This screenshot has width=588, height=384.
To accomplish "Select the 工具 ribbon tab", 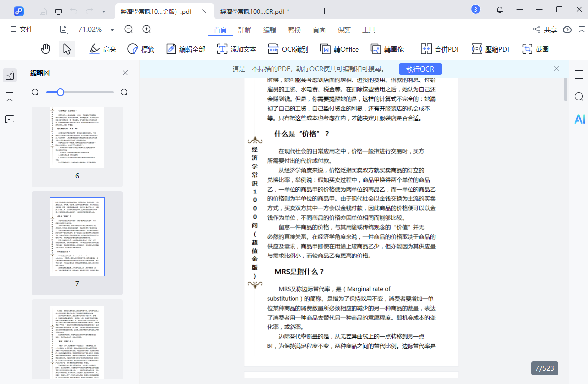I will tap(369, 30).
